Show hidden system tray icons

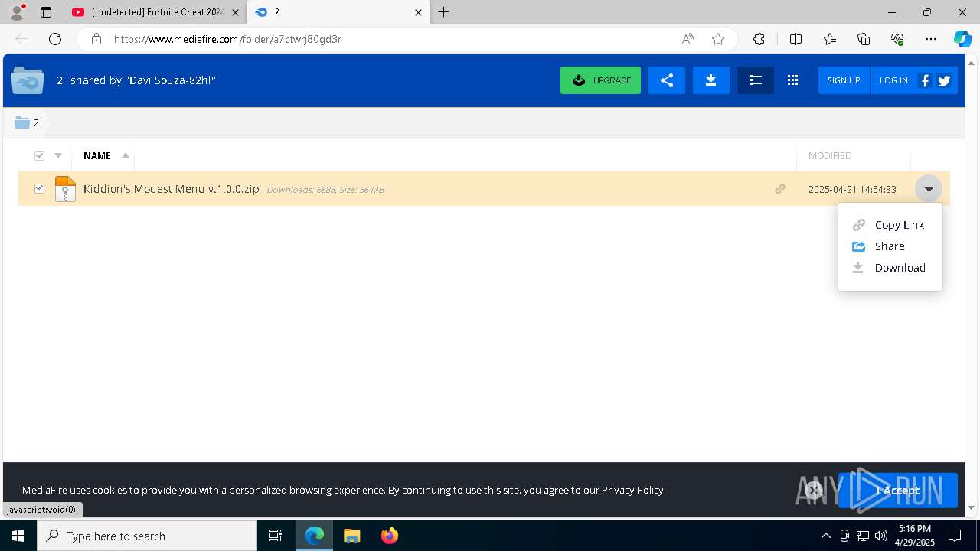click(825, 536)
